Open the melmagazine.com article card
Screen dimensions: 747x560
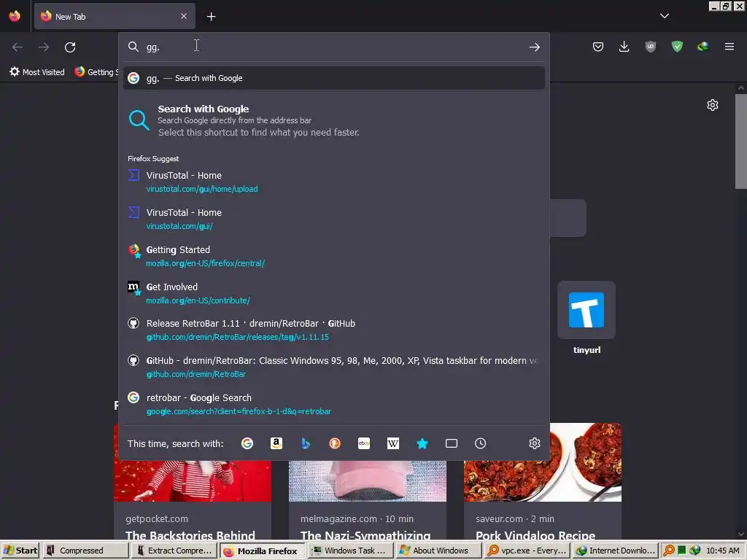click(x=368, y=500)
